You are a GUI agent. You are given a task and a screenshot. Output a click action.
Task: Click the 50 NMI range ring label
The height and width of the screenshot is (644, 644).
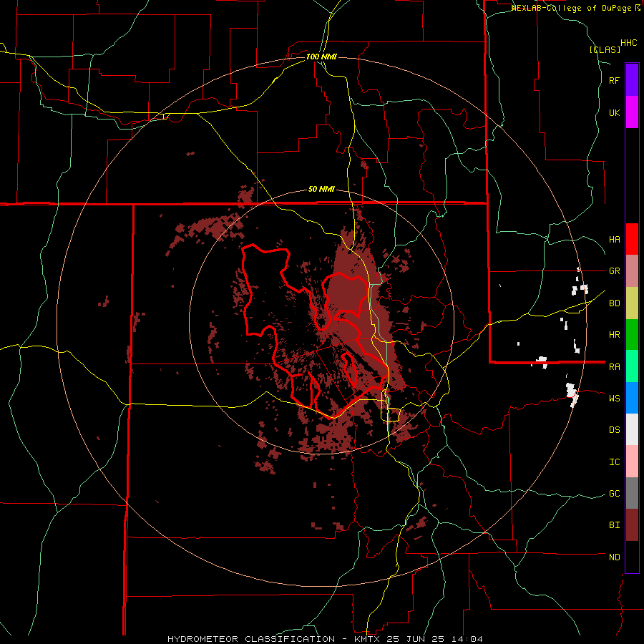coord(321,190)
